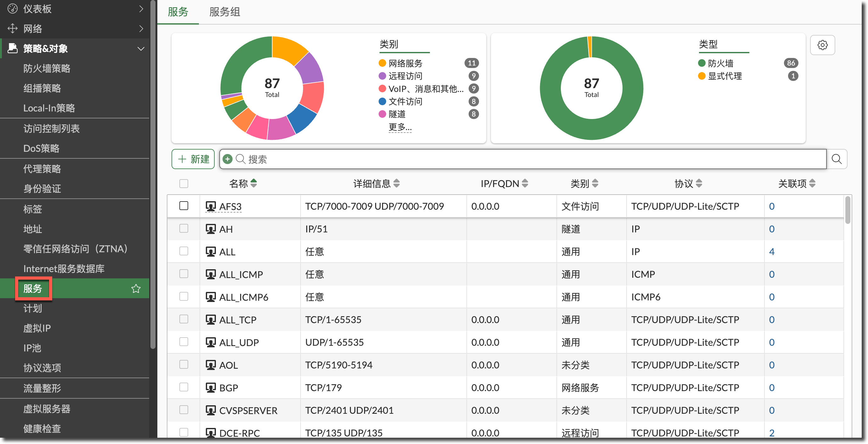The image size is (868, 444).
Task: Check the BGP row checkbox
Action: tap(184, 387)
